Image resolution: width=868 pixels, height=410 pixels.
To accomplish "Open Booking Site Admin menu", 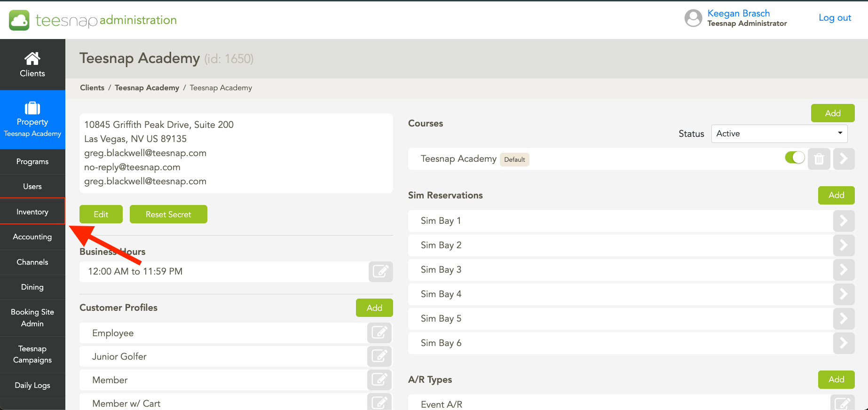I will (32, 318).
